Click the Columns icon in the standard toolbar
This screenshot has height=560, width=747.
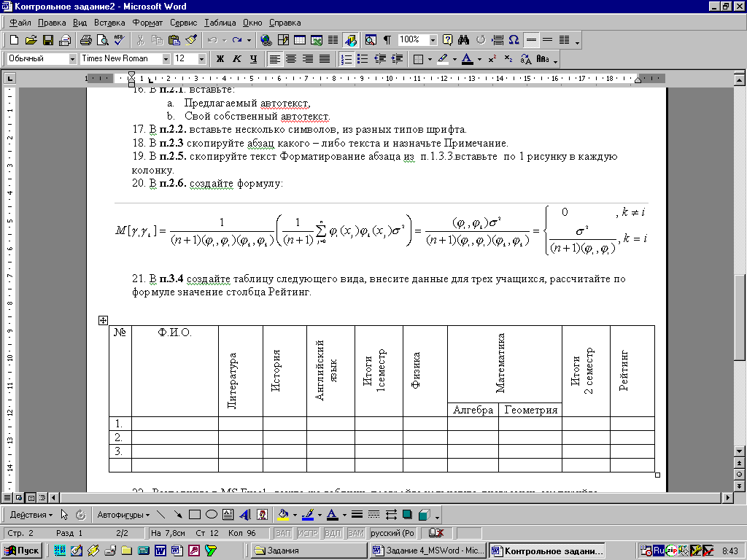click(x=333, y=40)
